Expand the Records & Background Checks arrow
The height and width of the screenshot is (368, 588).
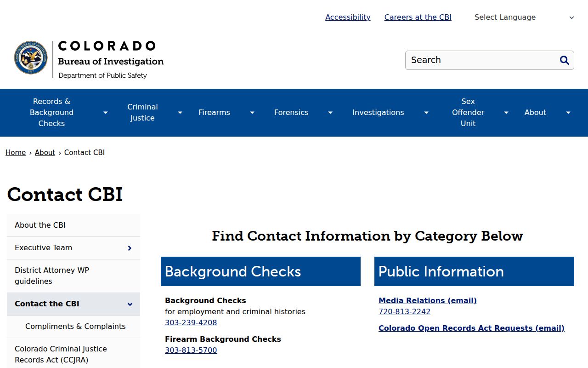pyautogui.click(x=106, y=113)
